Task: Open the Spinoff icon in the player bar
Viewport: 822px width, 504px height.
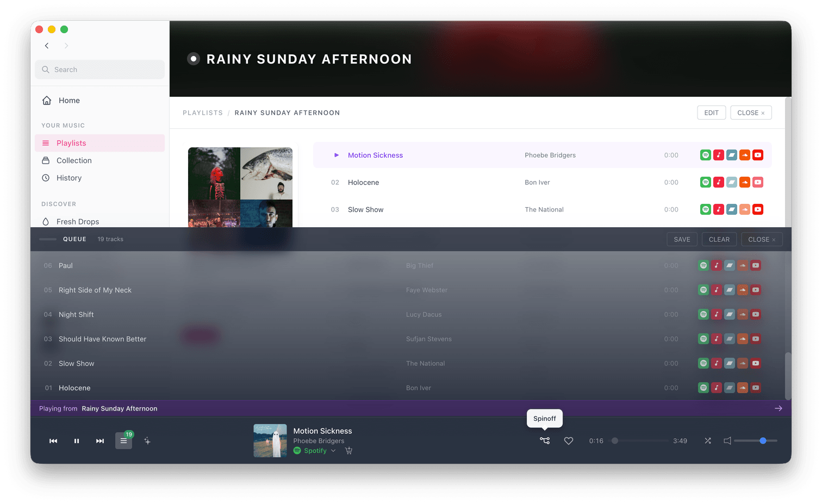Action: 544,440
